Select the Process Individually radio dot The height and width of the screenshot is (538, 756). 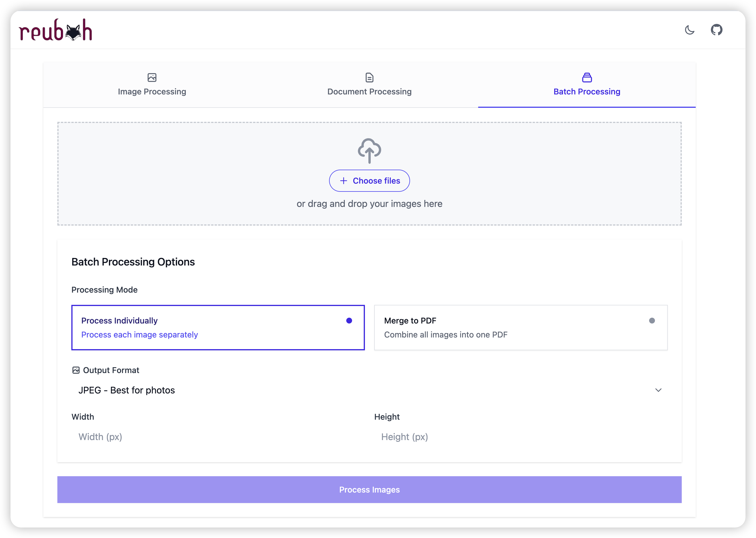coord(349,320)
